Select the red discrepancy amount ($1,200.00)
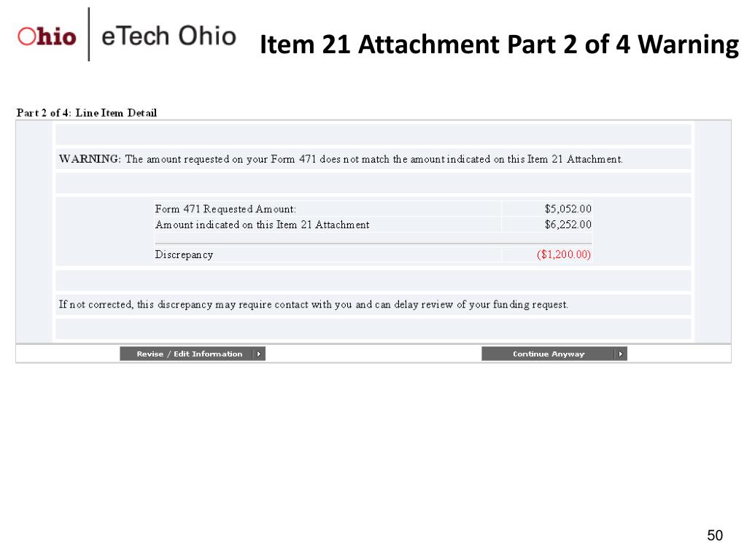Screen dimensions: 747x560 (564, 254)
